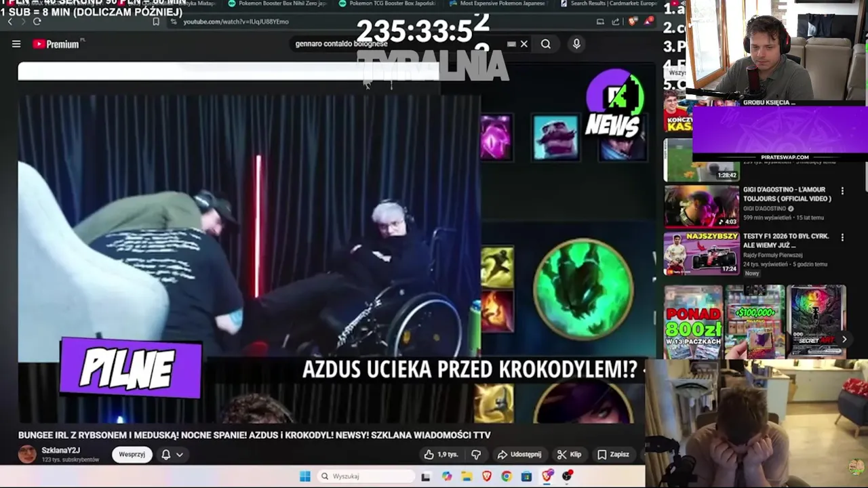Screen dimensions: 868x488
Task: Toggle the notification bell for SzklanaY2J
Action: click(x=165, y=455)
